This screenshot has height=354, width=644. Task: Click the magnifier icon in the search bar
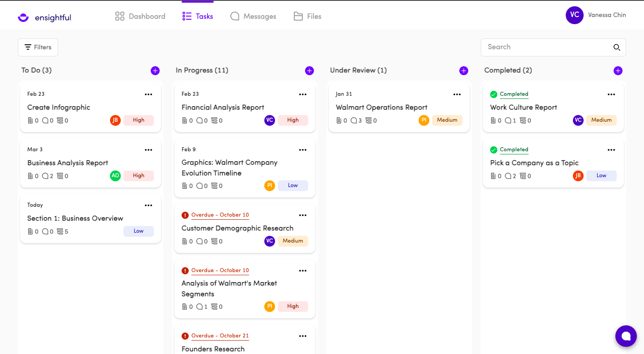pos(617,47)
